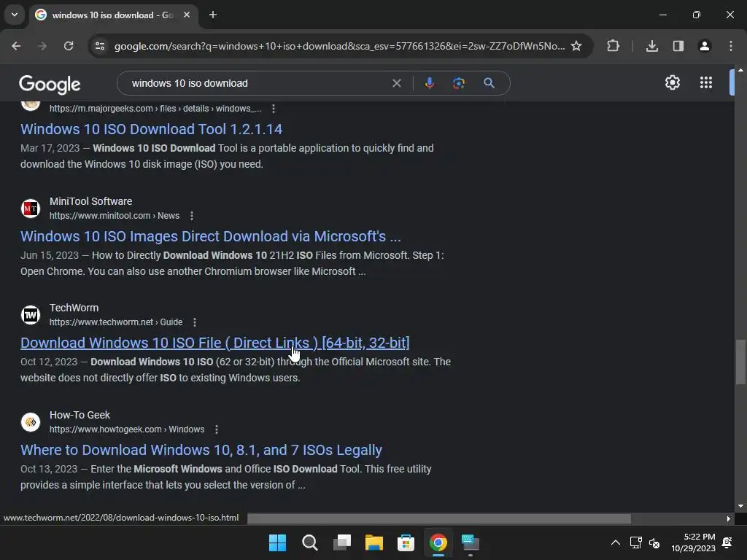747x560 pixels.
Task: Open Google apps grid
Action: point(706,83)
